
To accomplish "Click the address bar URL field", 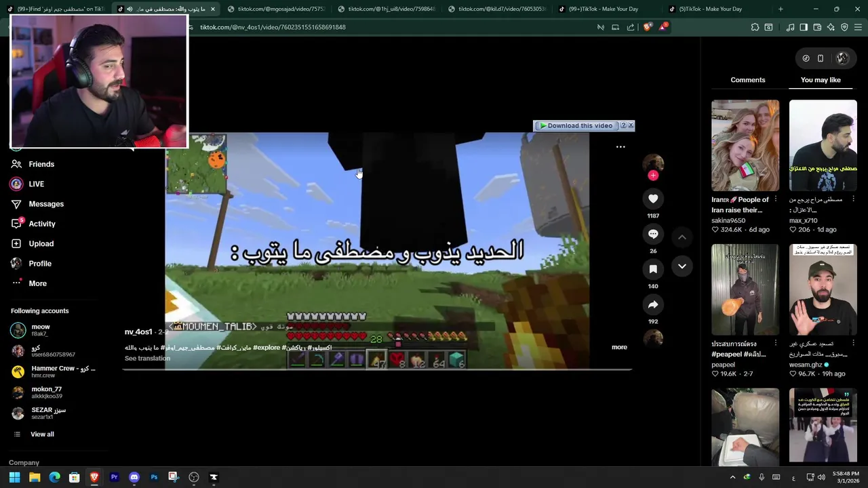I will point(393,27).
